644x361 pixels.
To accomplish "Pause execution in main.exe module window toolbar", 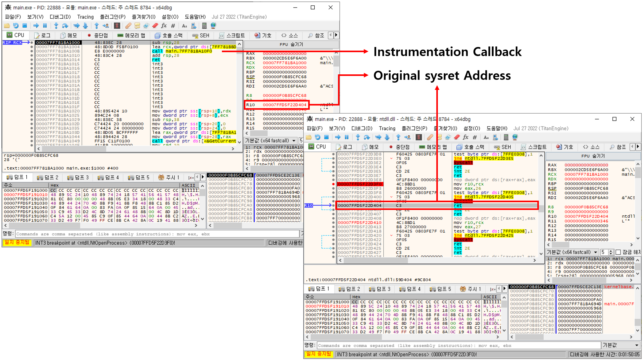I will (45, 26).
